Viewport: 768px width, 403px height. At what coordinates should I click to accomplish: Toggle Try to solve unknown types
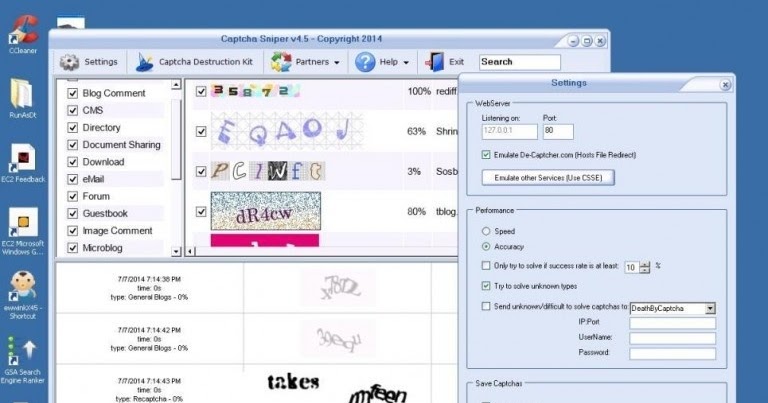486,285
